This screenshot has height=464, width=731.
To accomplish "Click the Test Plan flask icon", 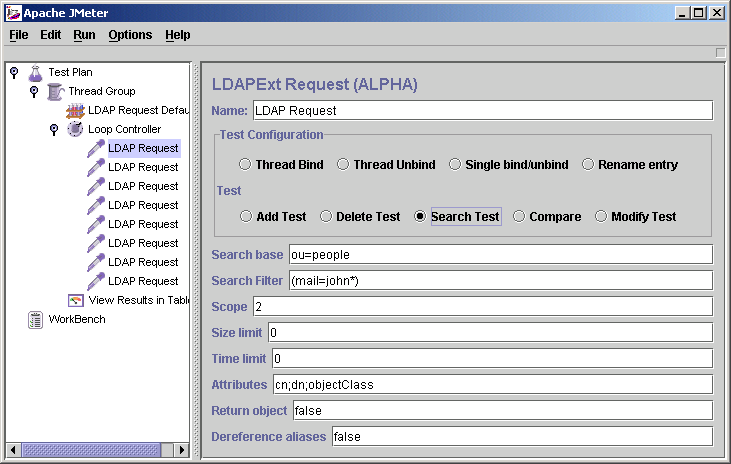I will [35, 72].
